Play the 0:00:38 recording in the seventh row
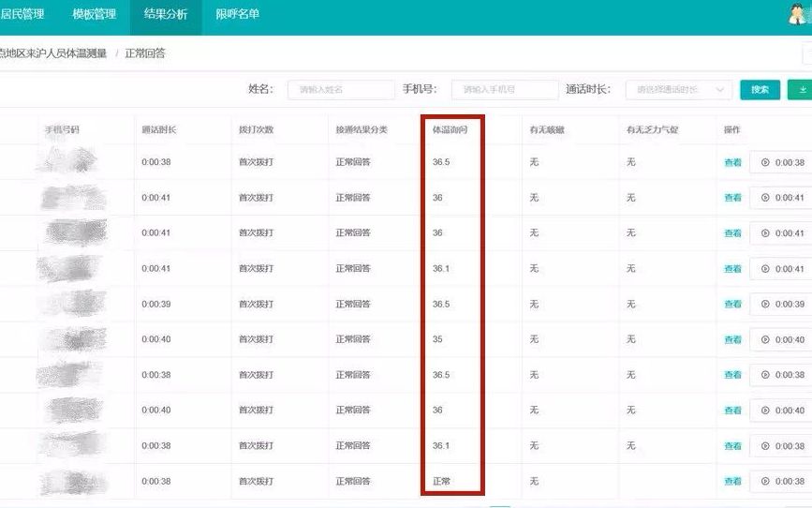The image size is (812, 508). click(782, 375)
